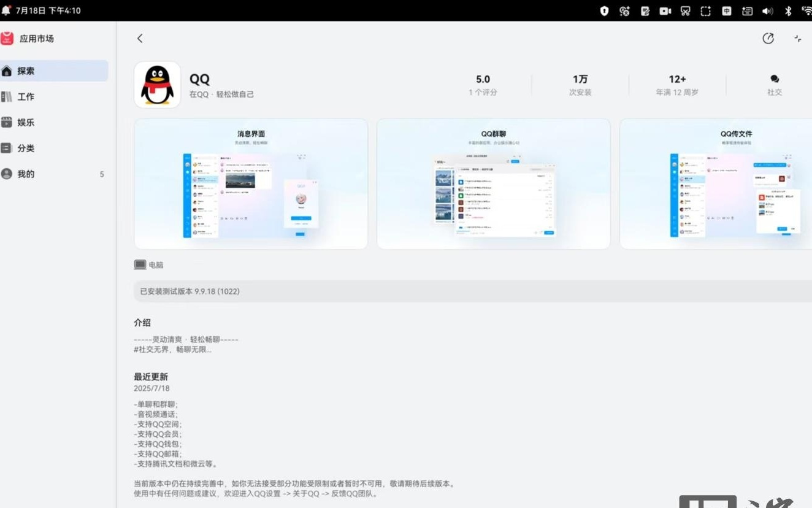Click the 7月18日 下午4:10 clock
Image resolution: width=812 pixels, height=508 pixels.
pyautogui.click(x=48, y=10)
